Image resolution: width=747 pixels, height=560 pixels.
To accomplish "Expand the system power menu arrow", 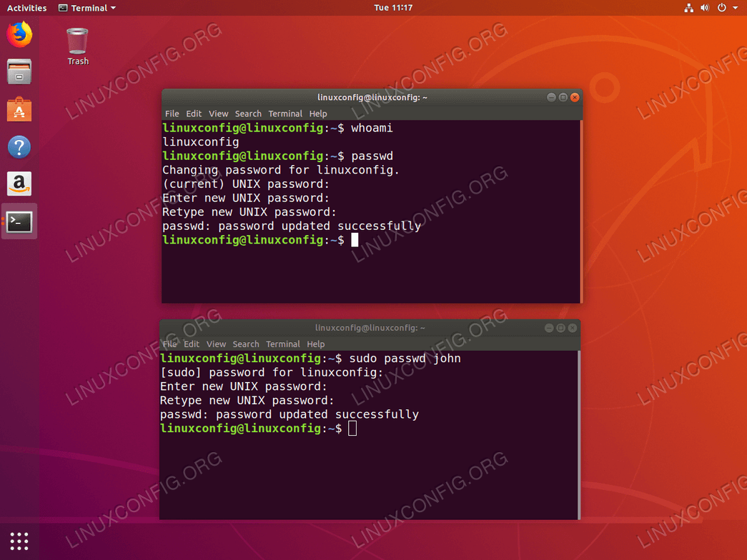I will click(735, 8).
